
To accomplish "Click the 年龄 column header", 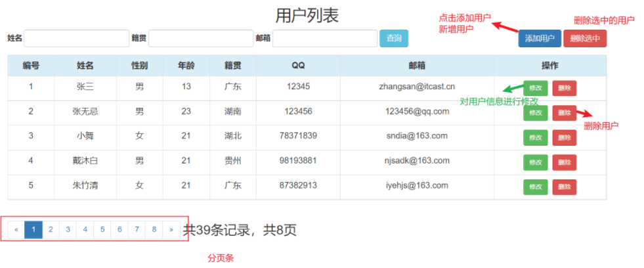I will coord(186,65).
